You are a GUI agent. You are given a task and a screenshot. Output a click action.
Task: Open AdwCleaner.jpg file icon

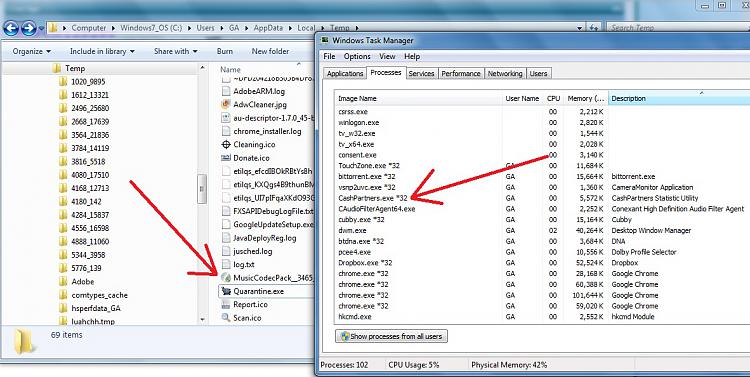pyautogui.click(x=226, y=104)
